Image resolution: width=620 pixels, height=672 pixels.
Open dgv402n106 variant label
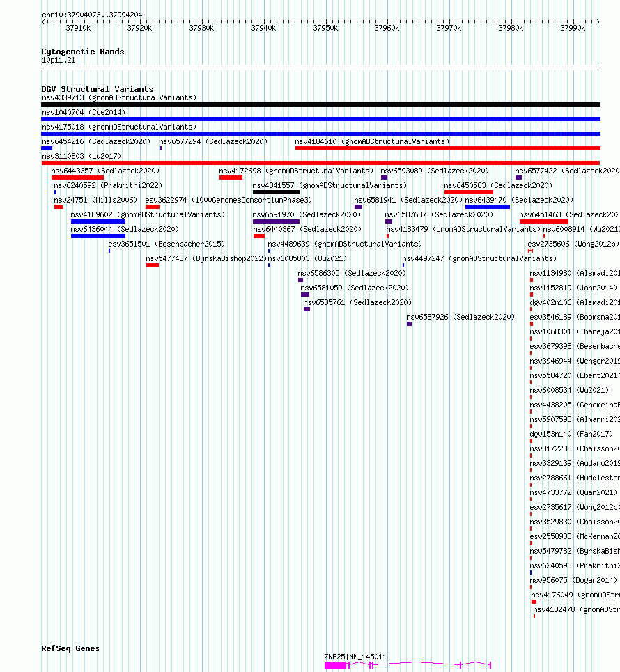[575, 302]
